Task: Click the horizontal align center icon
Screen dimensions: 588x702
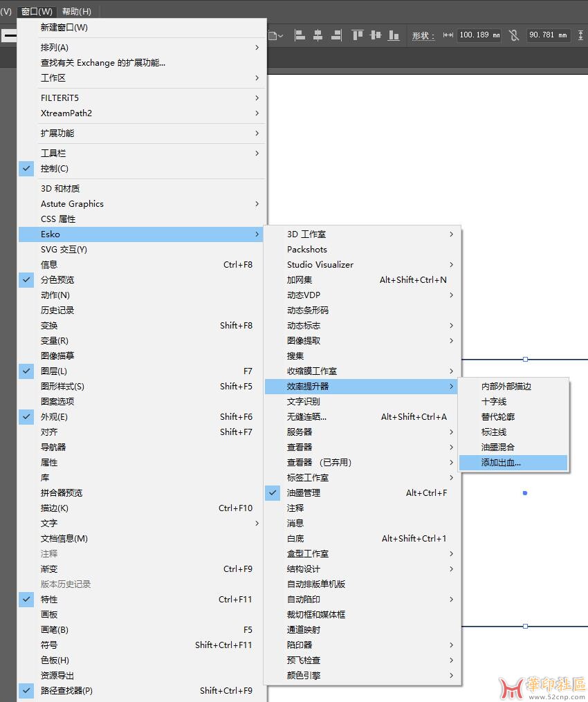Action: pyautogui.click(x=318, y=35)
